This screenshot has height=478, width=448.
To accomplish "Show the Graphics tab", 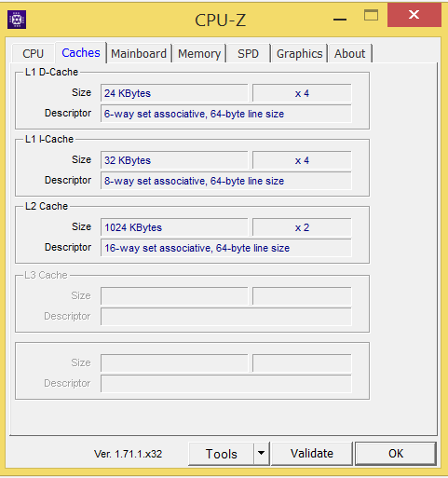I will (x=299, y=54).
